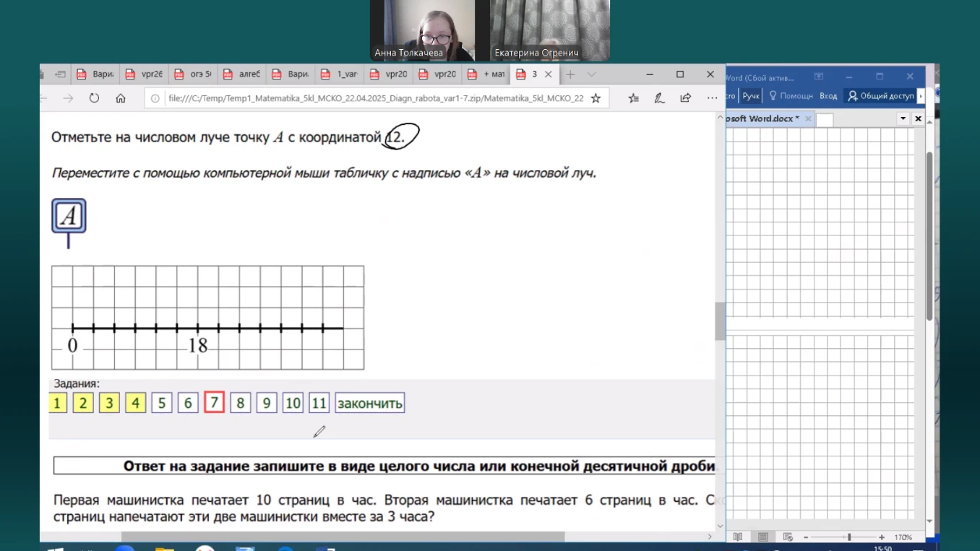The image size is (980, 551).
Task: Click Общий доступ share button in Word
Action: [x=881, y=96]
